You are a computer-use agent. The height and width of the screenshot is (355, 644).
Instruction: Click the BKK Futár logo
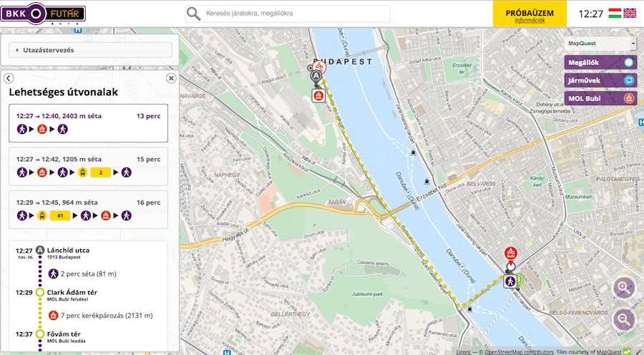click(x=43, y=14)
